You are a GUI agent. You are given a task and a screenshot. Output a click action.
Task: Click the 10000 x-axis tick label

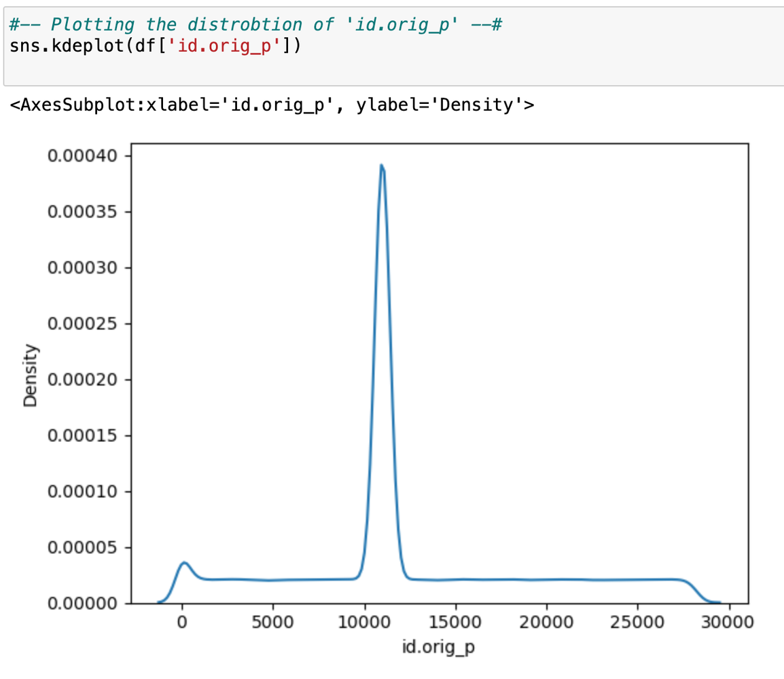(x=364, y=622)
